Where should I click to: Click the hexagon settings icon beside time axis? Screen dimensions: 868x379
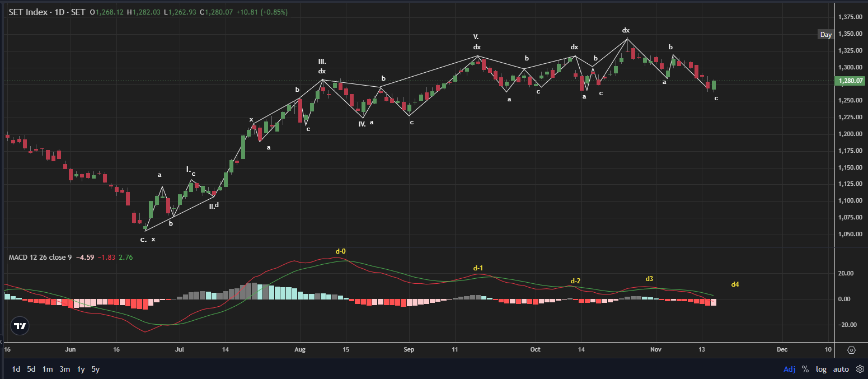[x=851, y=350]
